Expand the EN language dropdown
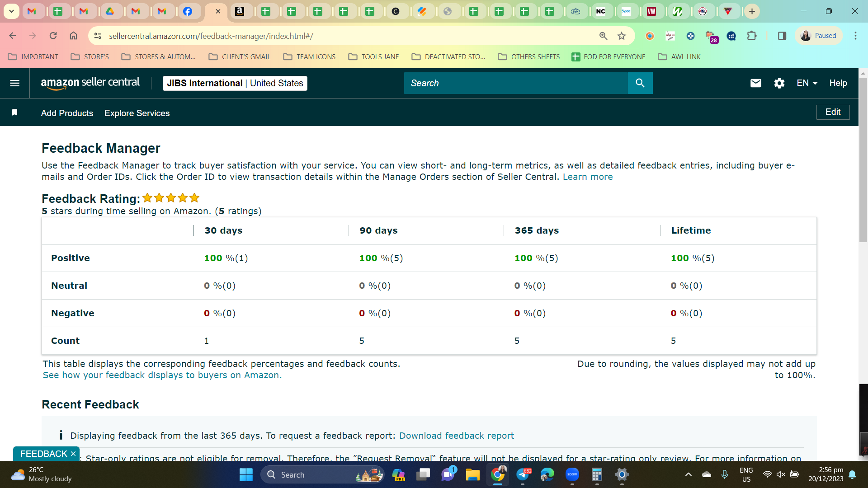The image size is (868, 488). point(807,83)
